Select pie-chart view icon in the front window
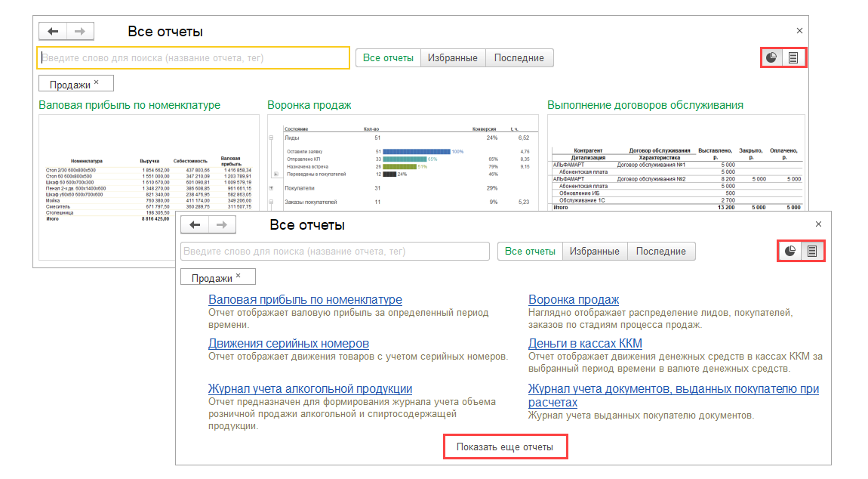 [x=790, y=251]
